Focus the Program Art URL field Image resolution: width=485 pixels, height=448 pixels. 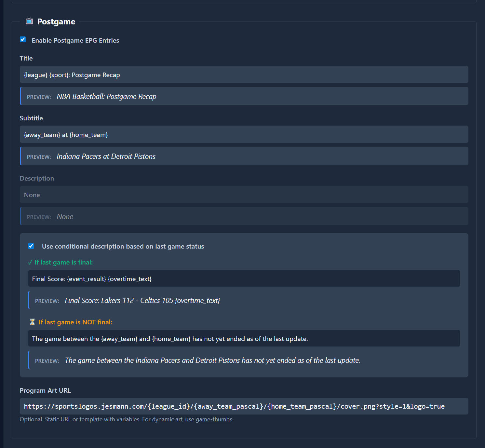pos(244,406)
